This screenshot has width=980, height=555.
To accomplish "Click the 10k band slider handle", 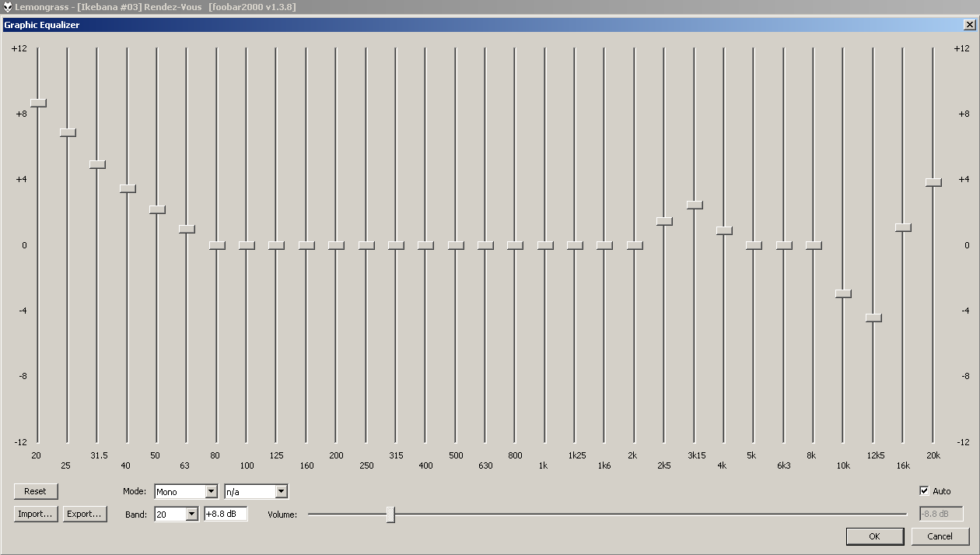I will 842,293.
